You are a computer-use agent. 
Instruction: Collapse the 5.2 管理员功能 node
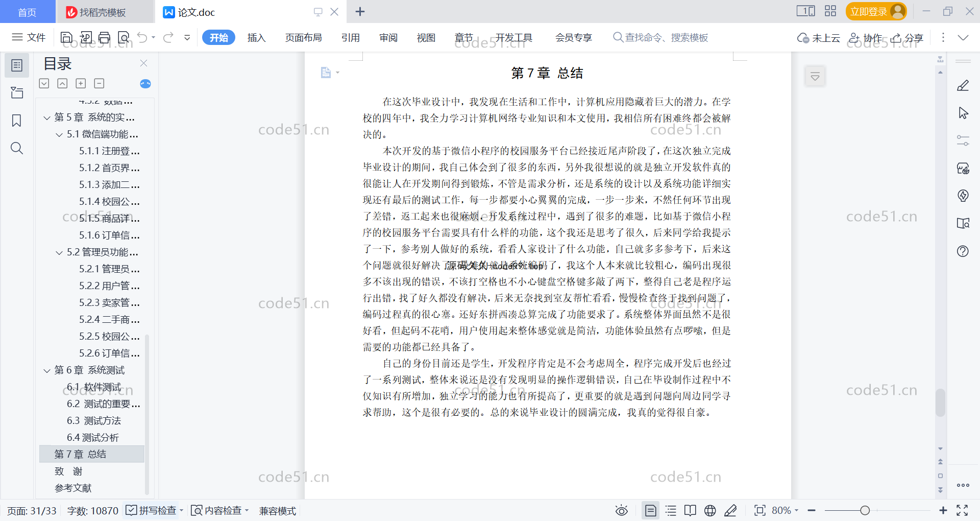point(59,253)
